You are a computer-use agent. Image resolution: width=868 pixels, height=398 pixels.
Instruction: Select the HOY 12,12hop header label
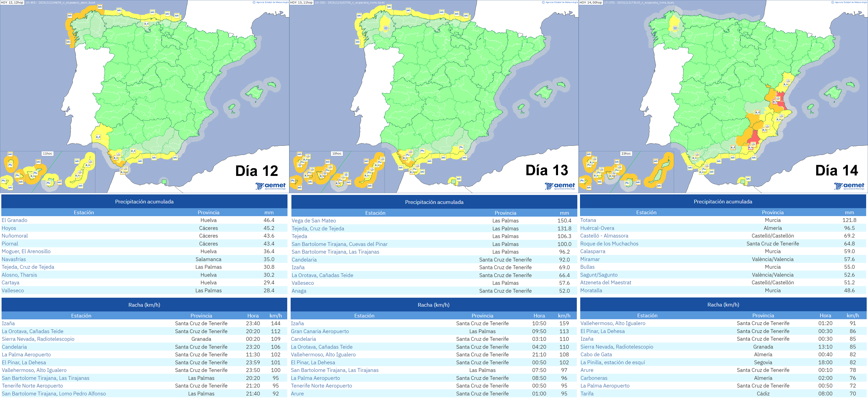[x=12, y=2]
